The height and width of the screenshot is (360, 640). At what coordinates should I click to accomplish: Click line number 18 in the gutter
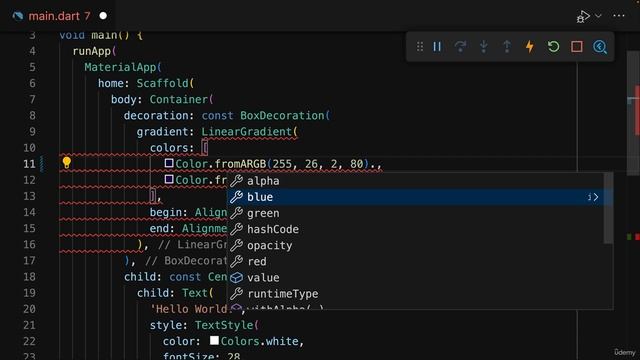pyautogui.click(x=29, y=277)
